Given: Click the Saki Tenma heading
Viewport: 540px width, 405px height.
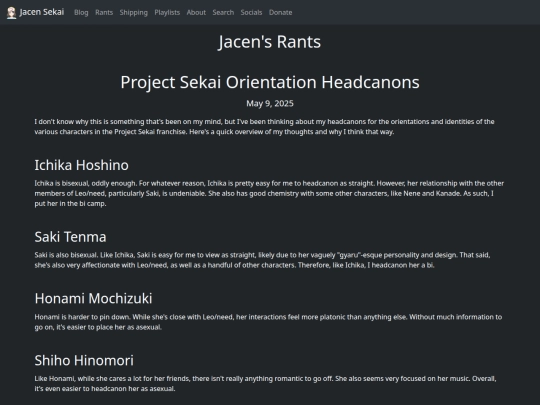Looking at the screenshot, I should tap(71, 237).
